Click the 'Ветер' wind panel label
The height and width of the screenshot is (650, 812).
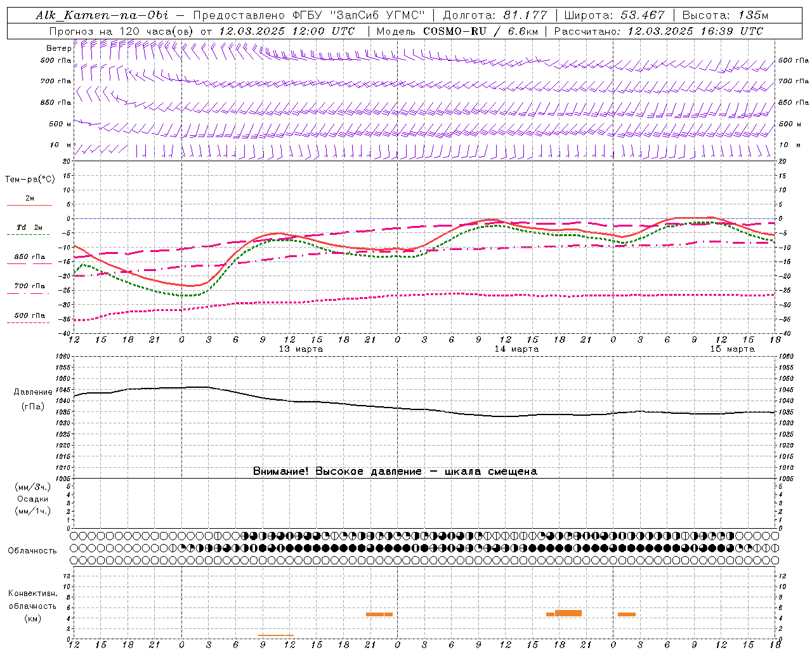pyautogui.click(x=58, y=48)
